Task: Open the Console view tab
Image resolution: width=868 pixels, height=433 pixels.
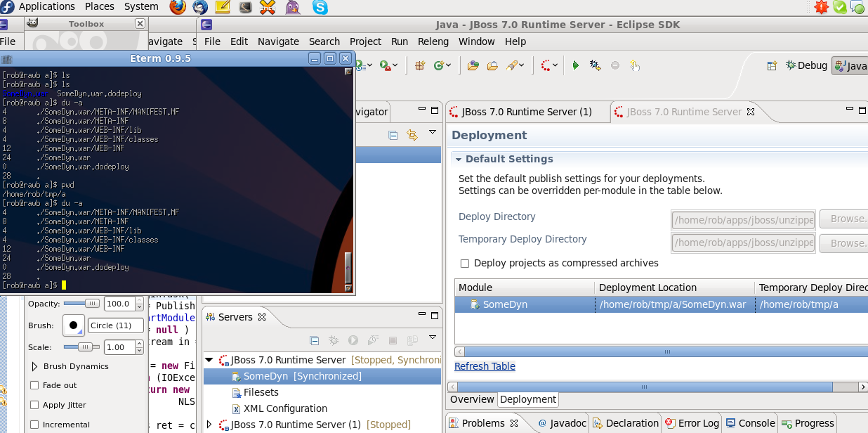Action: (750, 423)
